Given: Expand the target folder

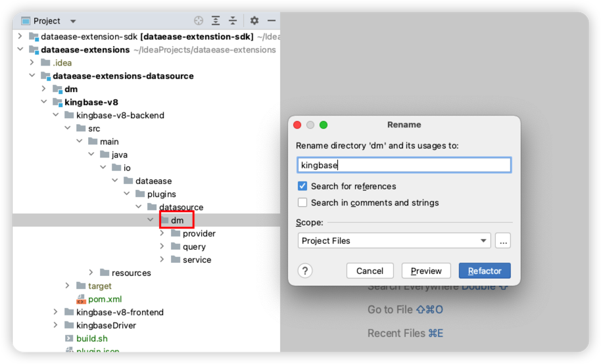Looking at the screenshot, I should point(67,285).
